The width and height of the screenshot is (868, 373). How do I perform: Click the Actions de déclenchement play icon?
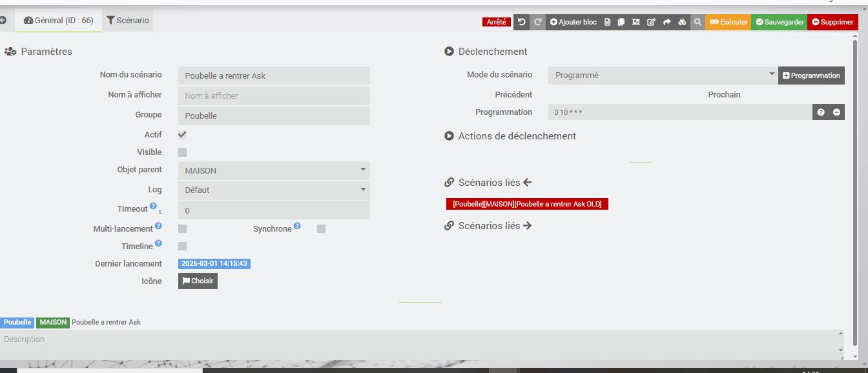point(449,136)
